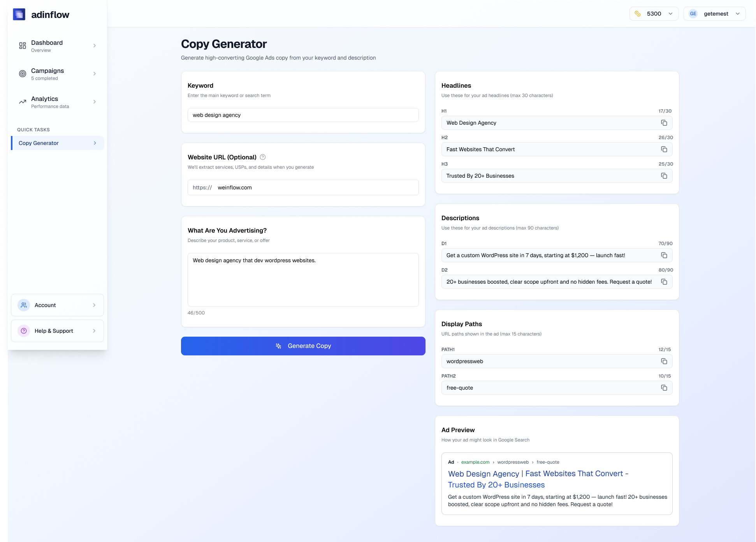Click the Generate Copy button

[x=303, y=346]
